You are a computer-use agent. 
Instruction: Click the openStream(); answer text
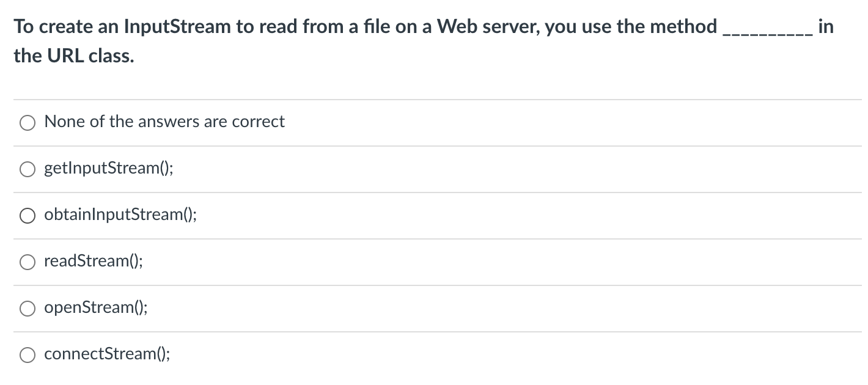(96, 307)
